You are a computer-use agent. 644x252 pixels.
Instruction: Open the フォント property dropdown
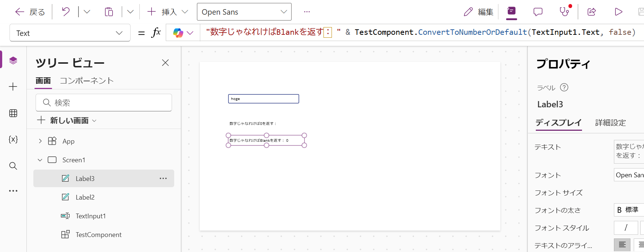coord(629,175)
